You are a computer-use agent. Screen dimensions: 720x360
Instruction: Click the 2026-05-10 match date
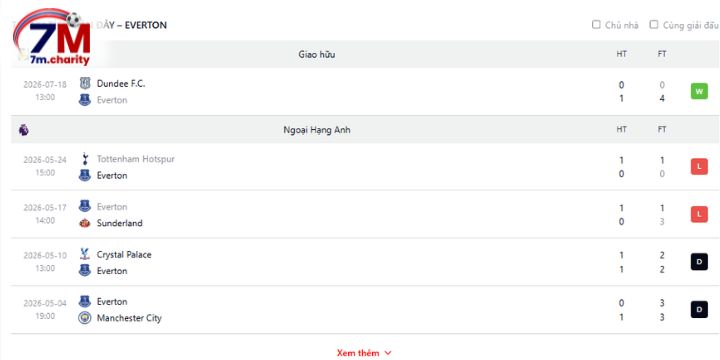45,255
